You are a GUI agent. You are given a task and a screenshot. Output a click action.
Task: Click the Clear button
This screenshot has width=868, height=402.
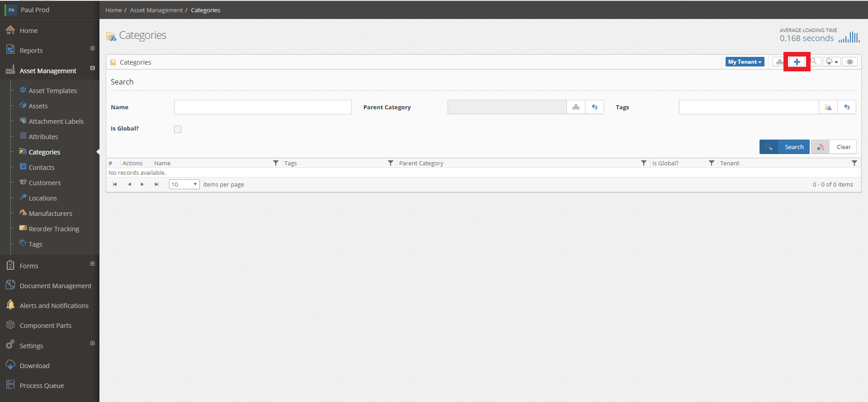point(834,147)
